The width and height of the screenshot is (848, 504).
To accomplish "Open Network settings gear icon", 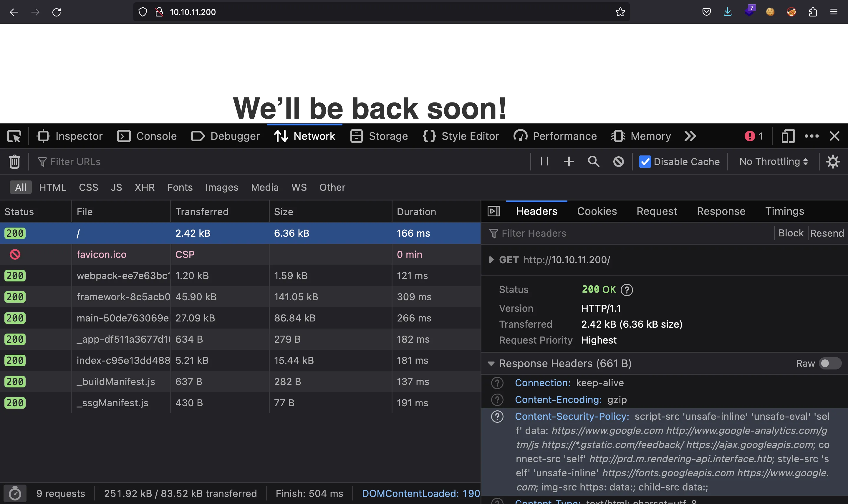I will (833, 162).
